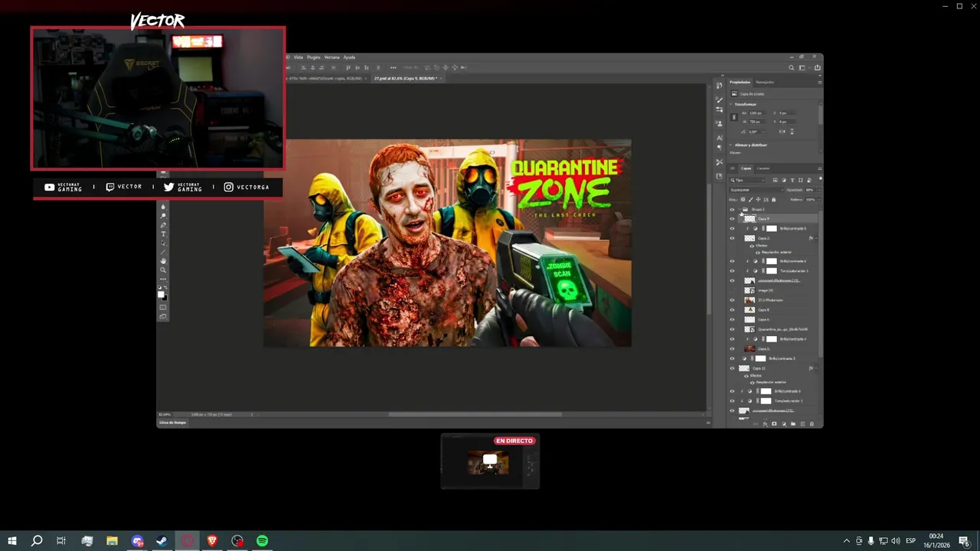Open the History panel icon
The image size is (980, 551).
click(x=720, y=86)
